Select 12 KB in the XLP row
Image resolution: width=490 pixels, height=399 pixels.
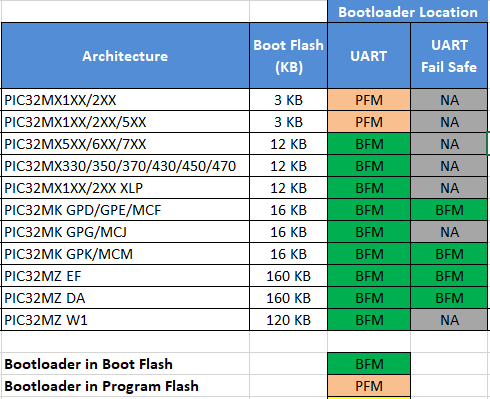point(288,188)
